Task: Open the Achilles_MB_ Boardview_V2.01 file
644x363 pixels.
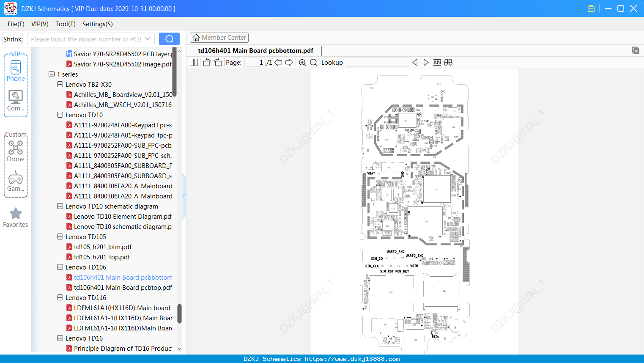Action: click(123, 94)
